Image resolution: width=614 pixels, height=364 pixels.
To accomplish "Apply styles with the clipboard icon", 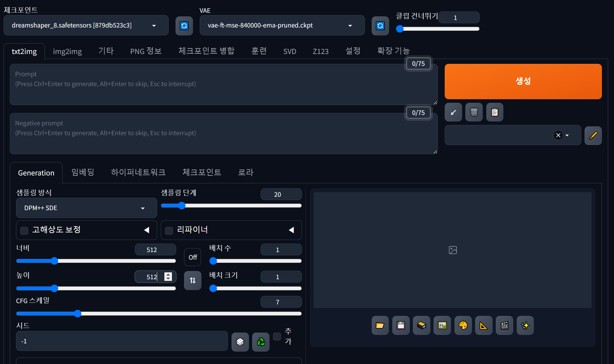I will 495,112.
